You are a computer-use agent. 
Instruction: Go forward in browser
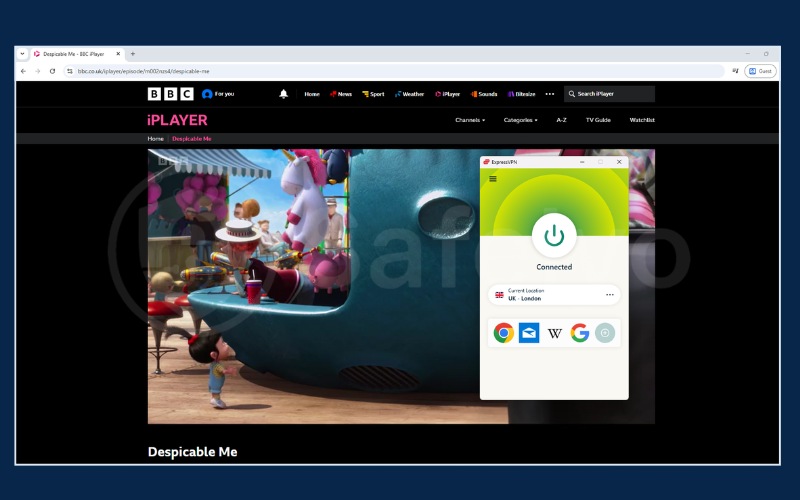point(38,71)
